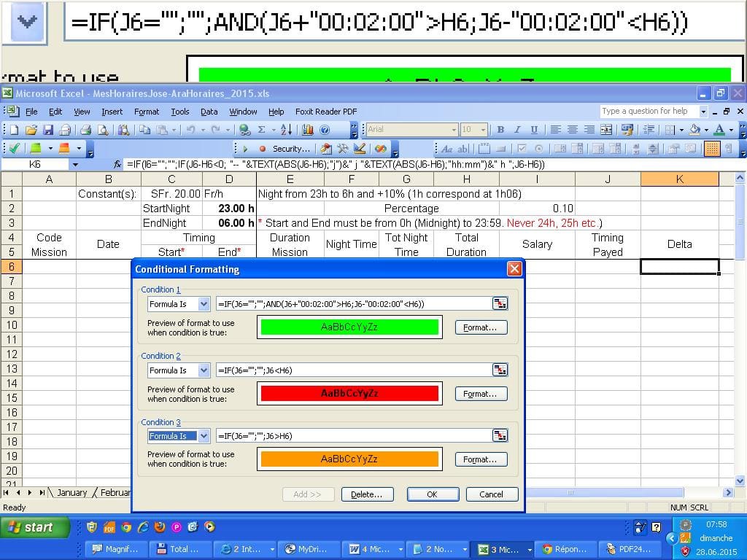Screen dimensions: 747x560
Task: Open the Name Box dropdown beside K6
Action: pyautogui.click(x=74, y=165)
